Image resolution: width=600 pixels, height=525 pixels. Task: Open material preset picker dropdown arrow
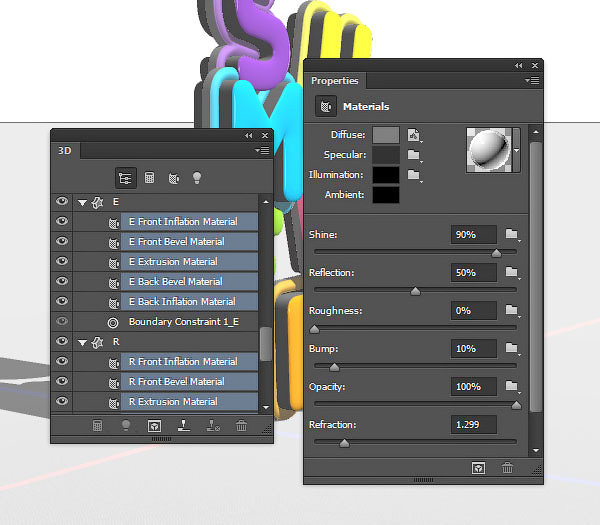517,150
